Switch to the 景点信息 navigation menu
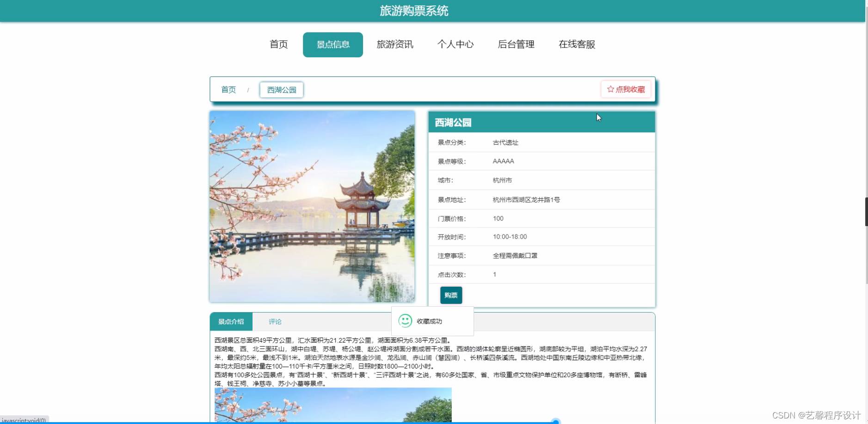868x424 pixels. click(332, 44)
